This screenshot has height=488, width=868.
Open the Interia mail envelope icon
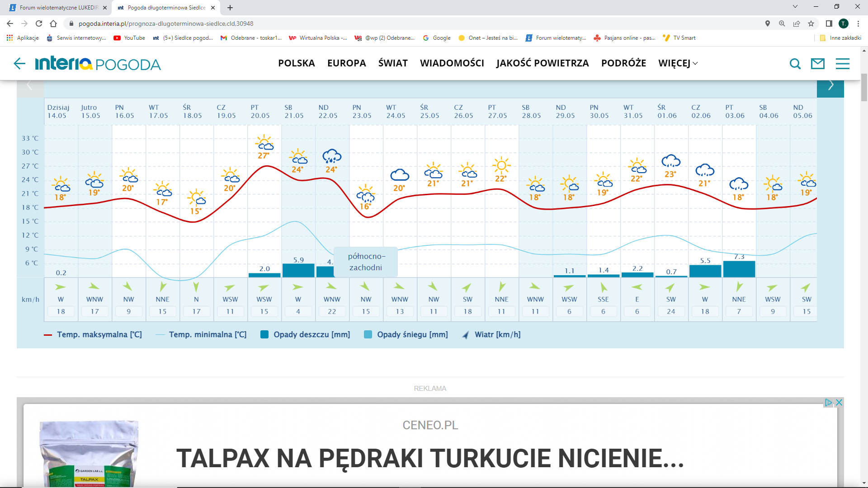pyautogui.click(x=817, y=64)
